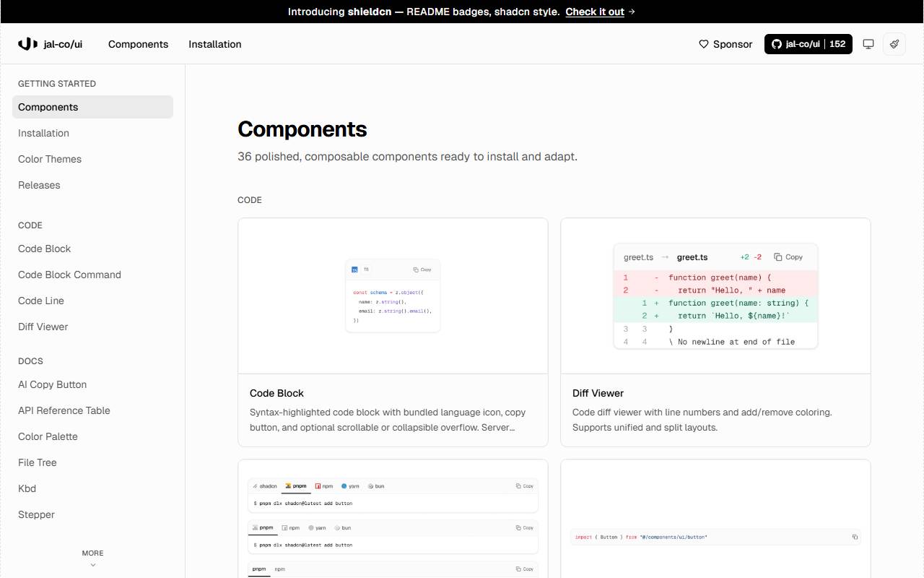Click the Code Block card title

tap(276, 393)
